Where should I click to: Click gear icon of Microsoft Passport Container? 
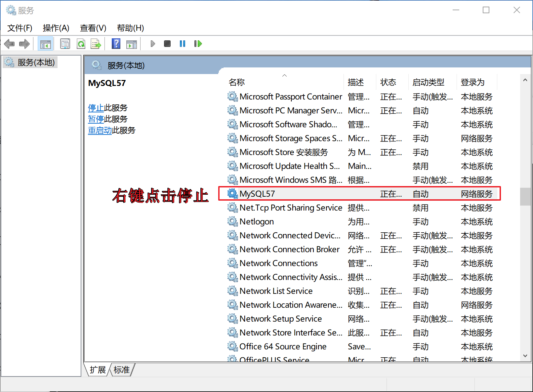[232, 97]
